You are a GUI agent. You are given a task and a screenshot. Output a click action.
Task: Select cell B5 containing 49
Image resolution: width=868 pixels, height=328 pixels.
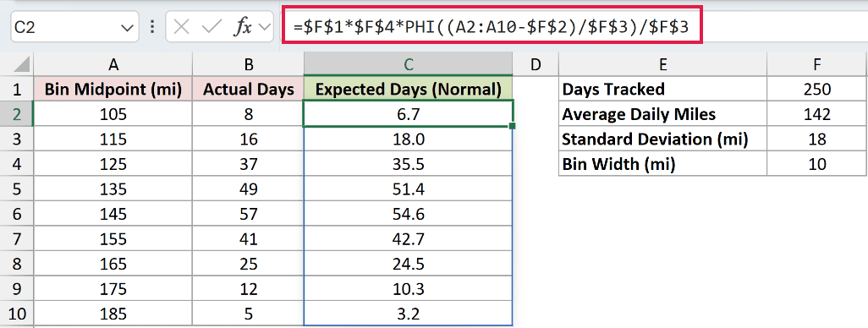click(248, 189)
